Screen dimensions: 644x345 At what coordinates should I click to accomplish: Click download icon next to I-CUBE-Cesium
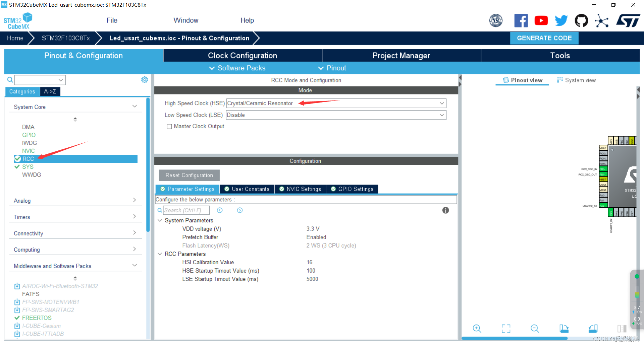pyautogui.click(x=17, y=326)
